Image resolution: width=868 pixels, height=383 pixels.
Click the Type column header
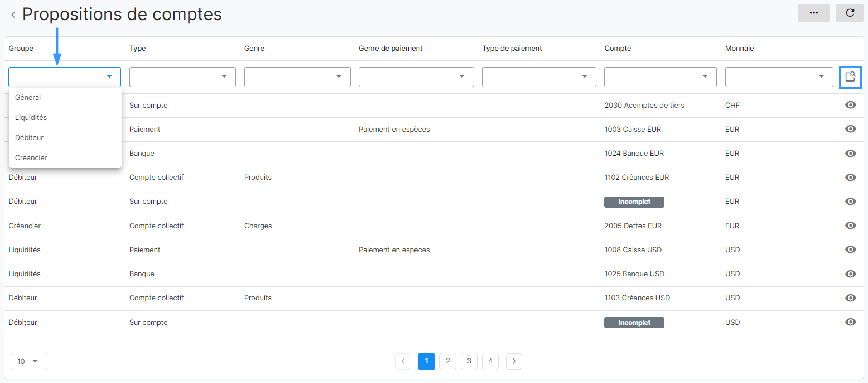138,49
